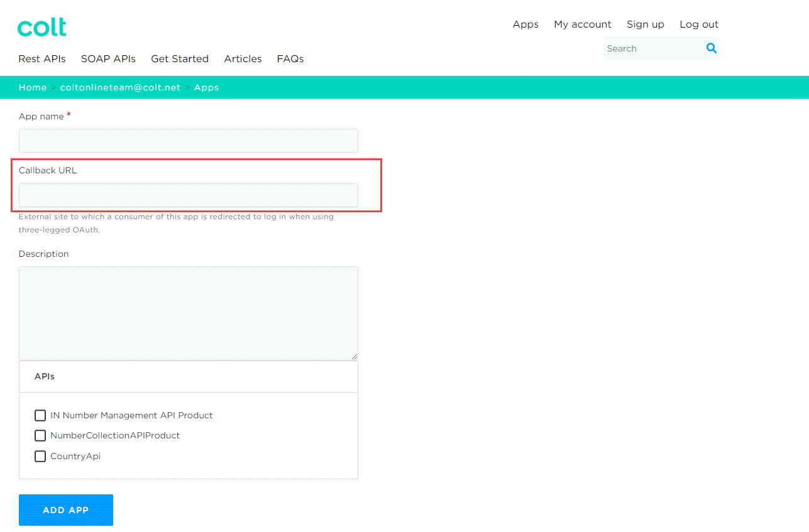809x532 pixels.
Task: Click inside the Description text area
Action: tap(189, 313)
